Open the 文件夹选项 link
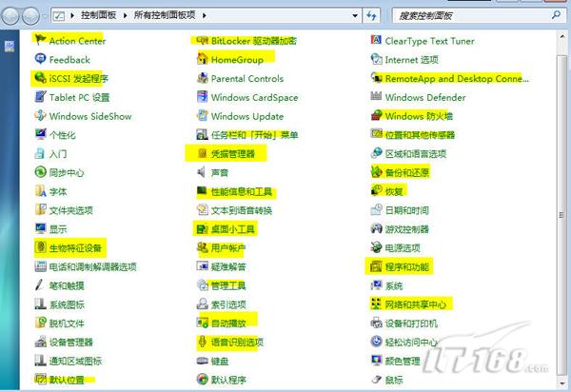This screenshot has height=392, width=571. coord(71,210)
